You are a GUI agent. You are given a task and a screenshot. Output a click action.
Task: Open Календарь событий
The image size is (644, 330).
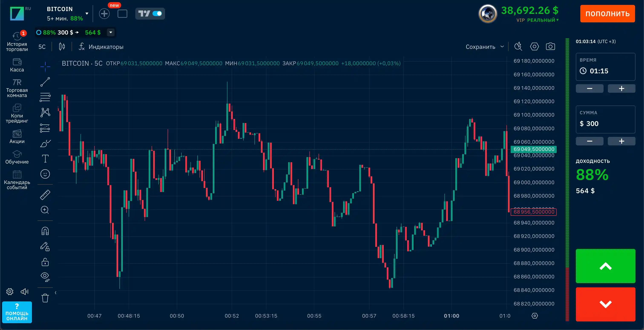(17, 180)
